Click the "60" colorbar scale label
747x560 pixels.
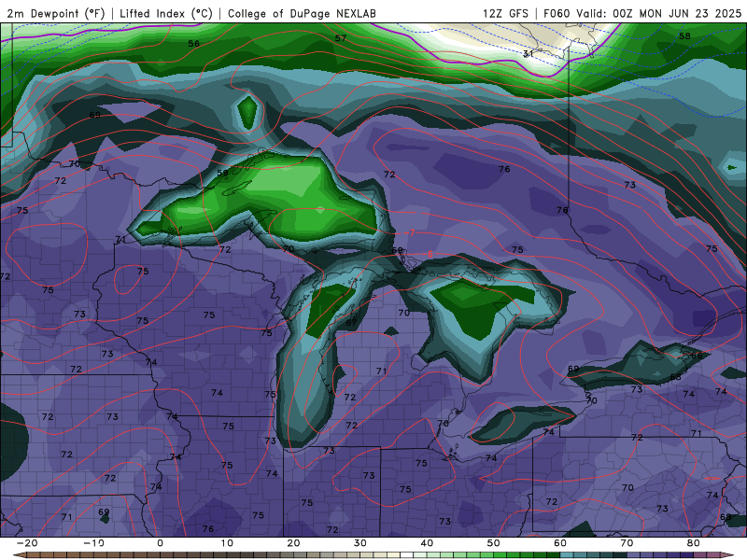point(560,543)
